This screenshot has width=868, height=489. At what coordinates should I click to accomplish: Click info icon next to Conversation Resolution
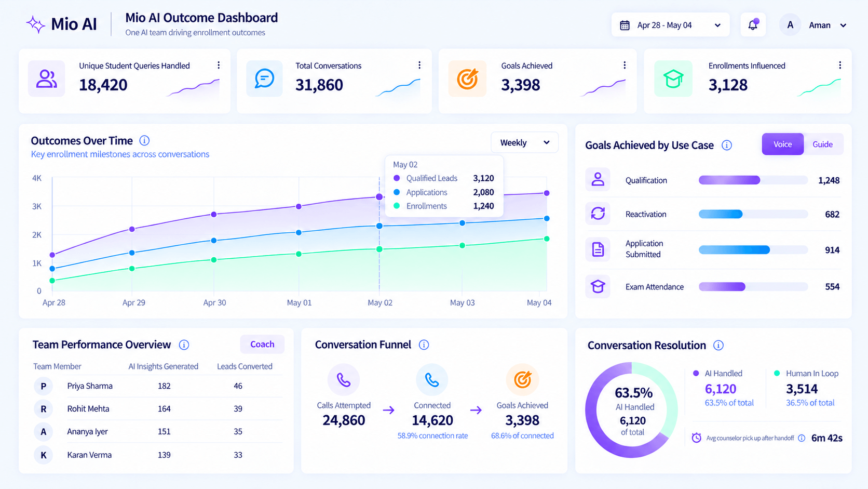click(x=718, y=346)
